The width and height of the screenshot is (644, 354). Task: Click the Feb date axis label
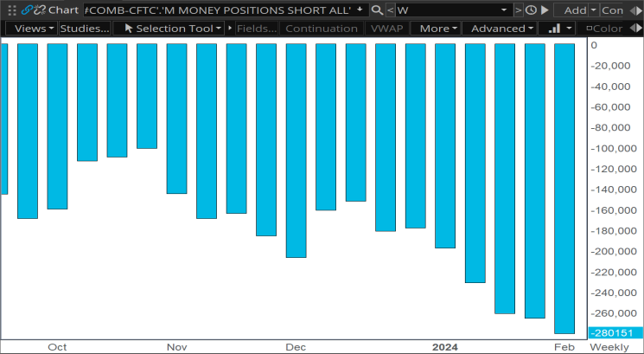[564, 347]
